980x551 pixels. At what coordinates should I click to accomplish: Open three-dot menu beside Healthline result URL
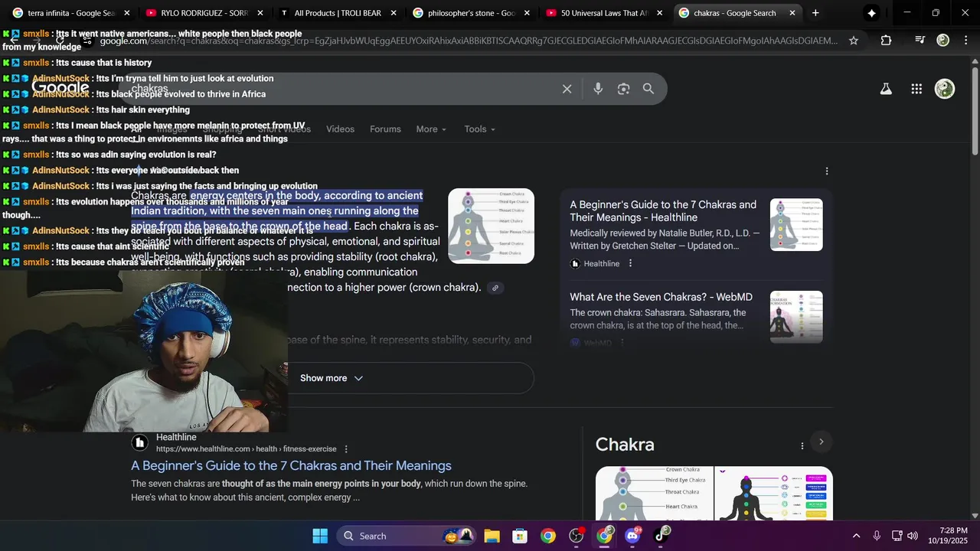346,449
